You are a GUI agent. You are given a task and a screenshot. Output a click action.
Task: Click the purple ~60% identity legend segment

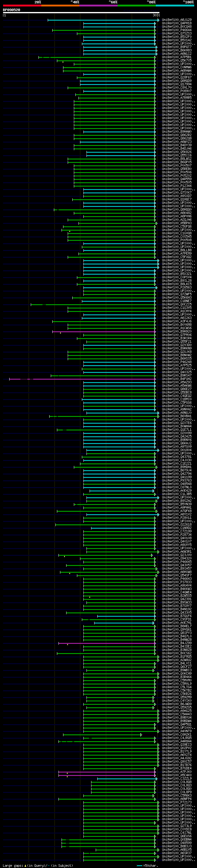(98, 6)
